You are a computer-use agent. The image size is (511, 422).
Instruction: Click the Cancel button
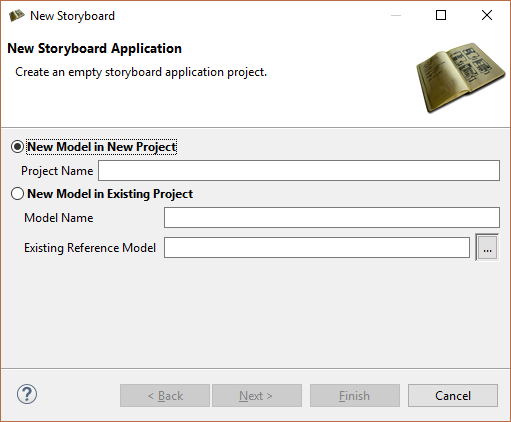click(x=453, y=396)
